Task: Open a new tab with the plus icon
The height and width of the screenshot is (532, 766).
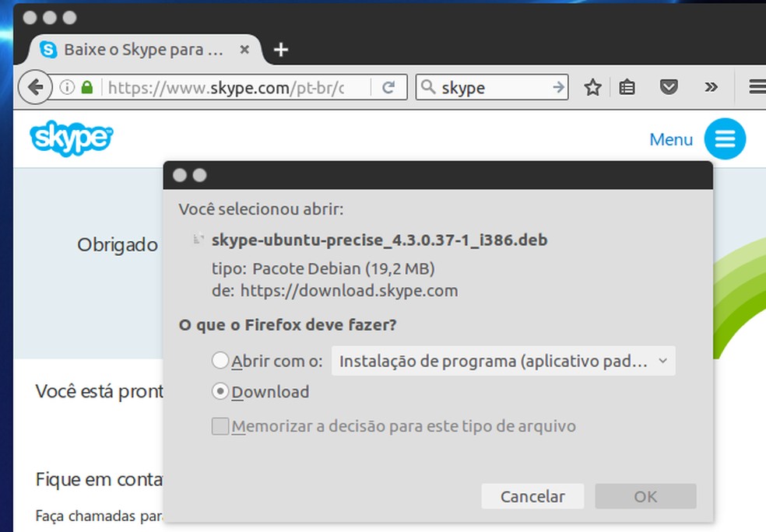Action: click(x=281, y=49)
